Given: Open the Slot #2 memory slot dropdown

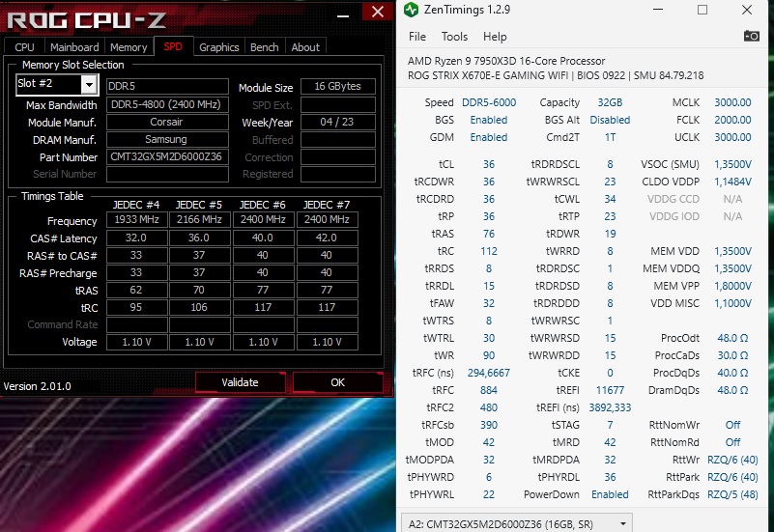Looking at the screenshot, I should [89, 84].
